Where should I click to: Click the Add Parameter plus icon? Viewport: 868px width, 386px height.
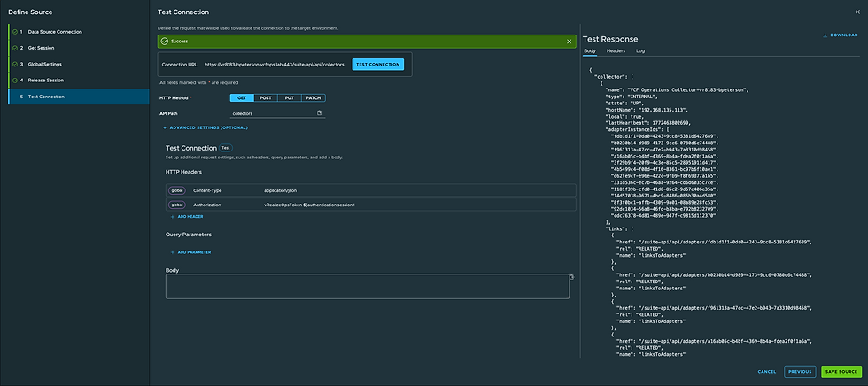click(x=172, y=251)
